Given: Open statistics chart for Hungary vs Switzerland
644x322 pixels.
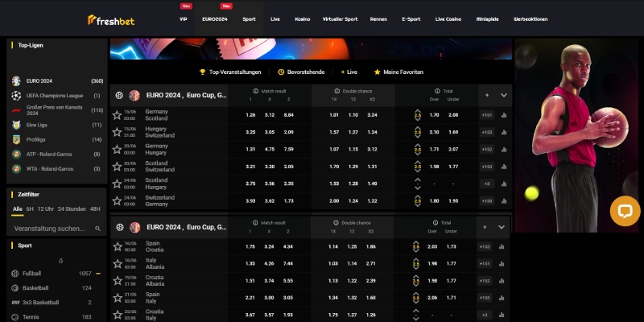Looking at the screenshot, I should coord(504,132).
